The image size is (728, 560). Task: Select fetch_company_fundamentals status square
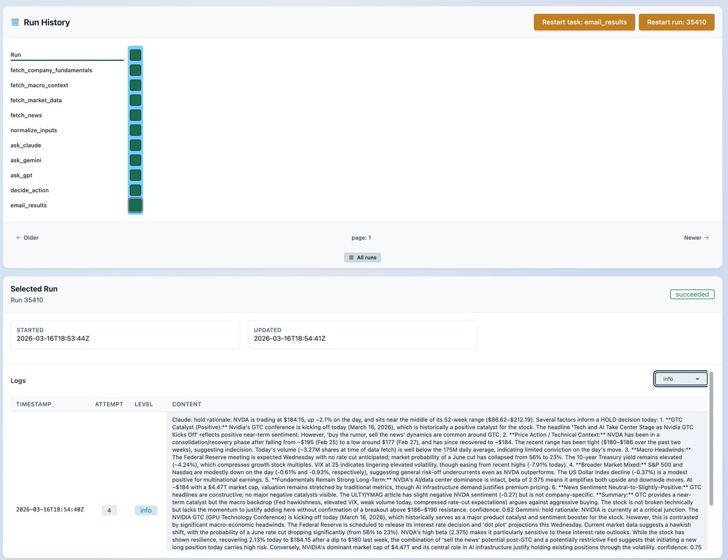coord(135,70)
